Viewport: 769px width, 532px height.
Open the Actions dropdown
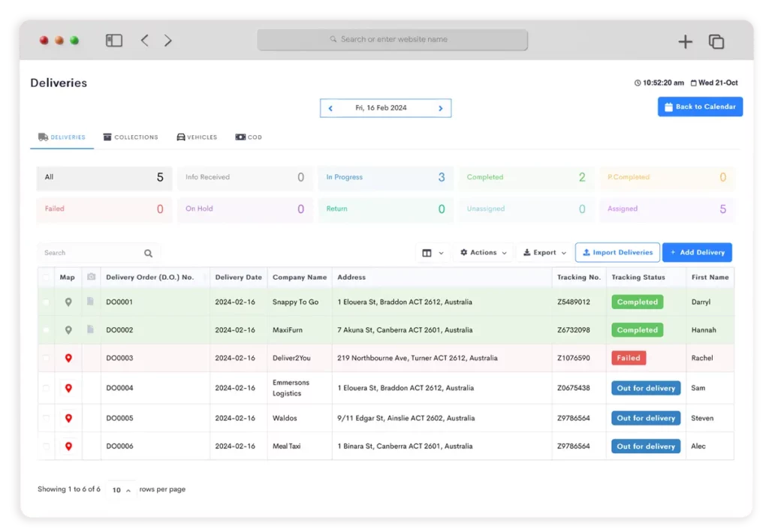[x=482, y=253]
